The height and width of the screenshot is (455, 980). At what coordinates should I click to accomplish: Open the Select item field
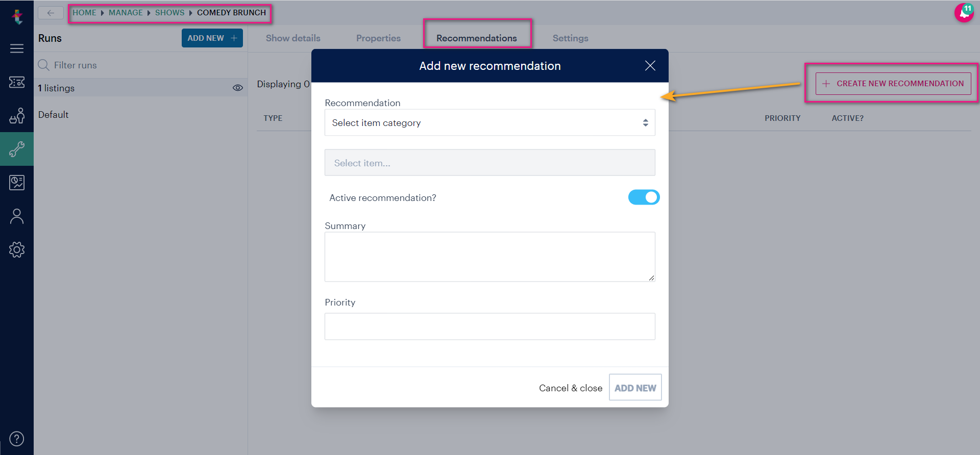pos(489,163)
